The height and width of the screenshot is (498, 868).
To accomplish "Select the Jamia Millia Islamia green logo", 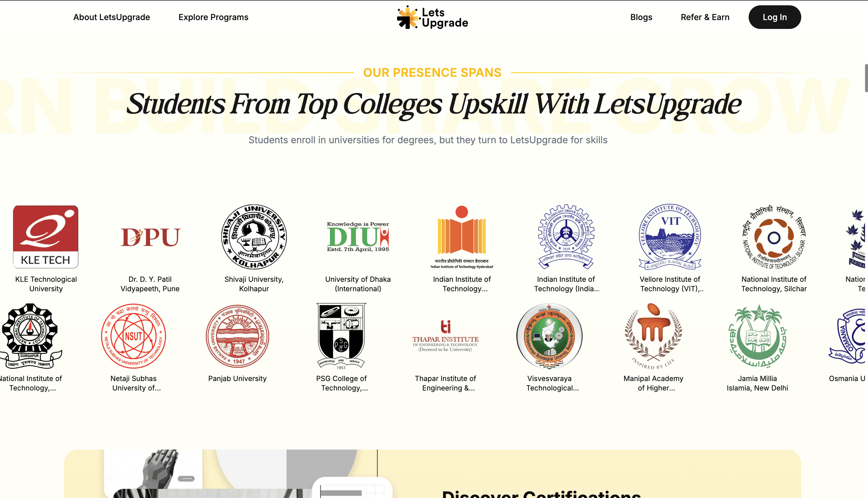I will (757, 336).
